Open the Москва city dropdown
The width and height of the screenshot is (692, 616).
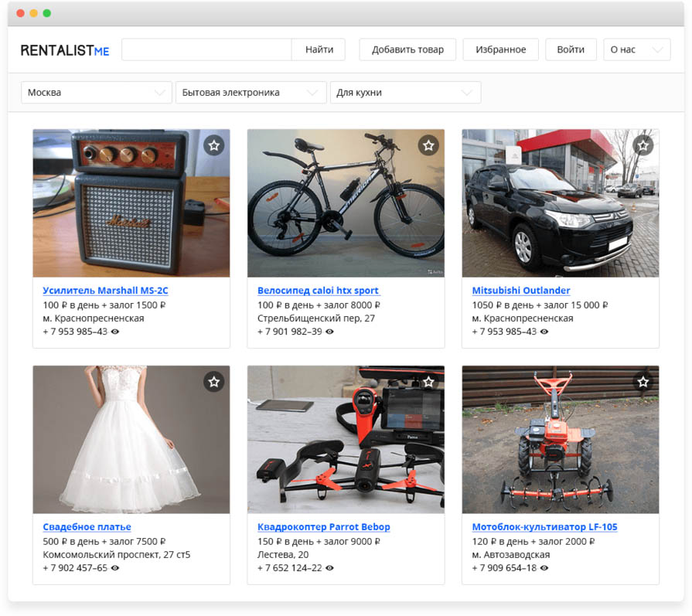(96, 93)
